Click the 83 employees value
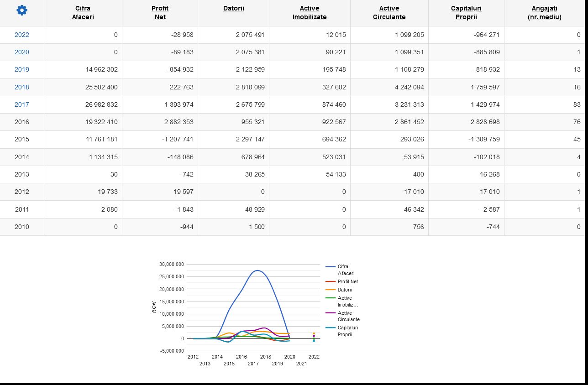Image resolution: width=588 pixels, height=385 pixels. (577, 104)
